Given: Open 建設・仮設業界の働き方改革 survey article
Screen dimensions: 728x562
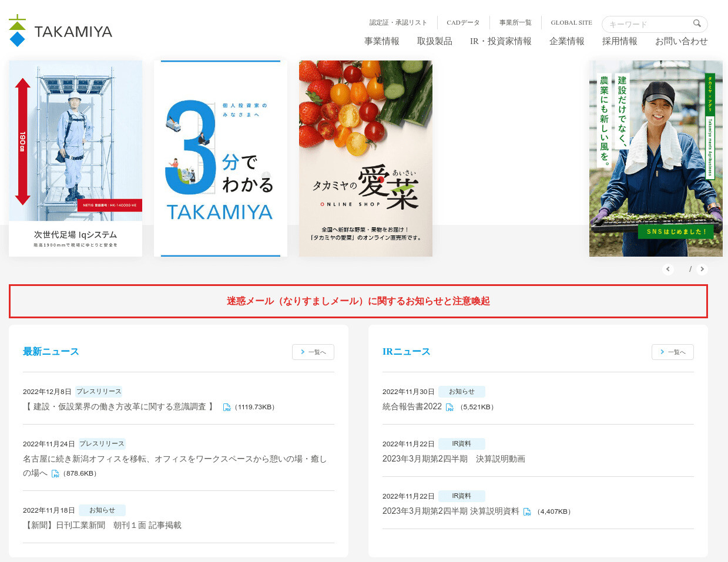Looking at the screenshot, I should pyautogui.click(x=120, y=406).
